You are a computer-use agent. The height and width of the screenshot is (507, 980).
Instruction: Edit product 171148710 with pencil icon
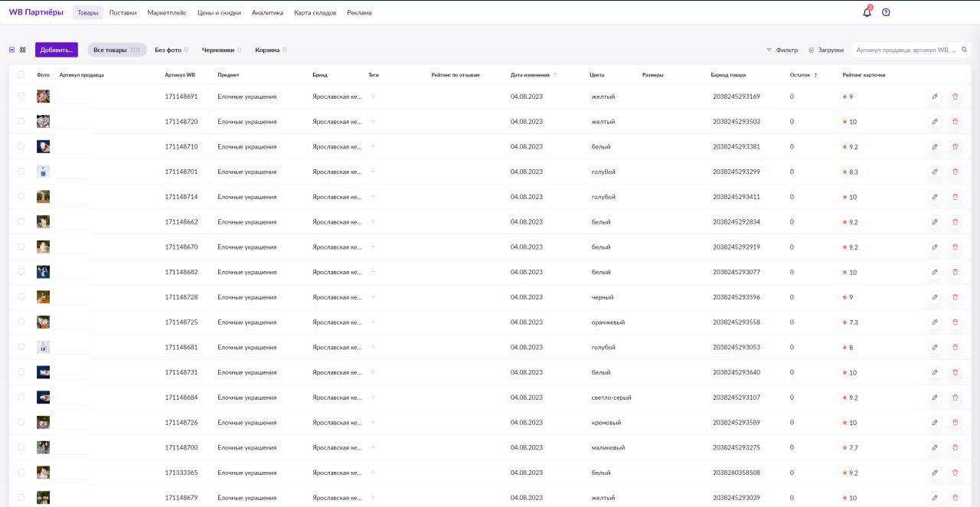point(934,147)
